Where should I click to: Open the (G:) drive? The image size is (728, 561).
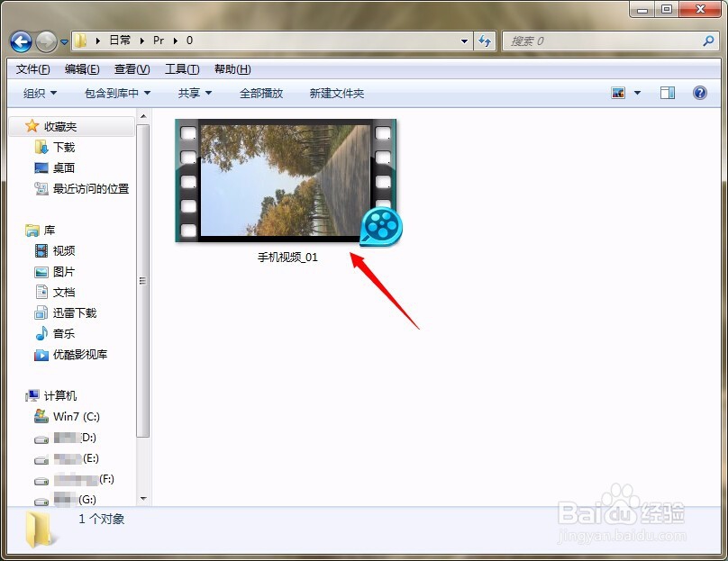click(75, 499)
